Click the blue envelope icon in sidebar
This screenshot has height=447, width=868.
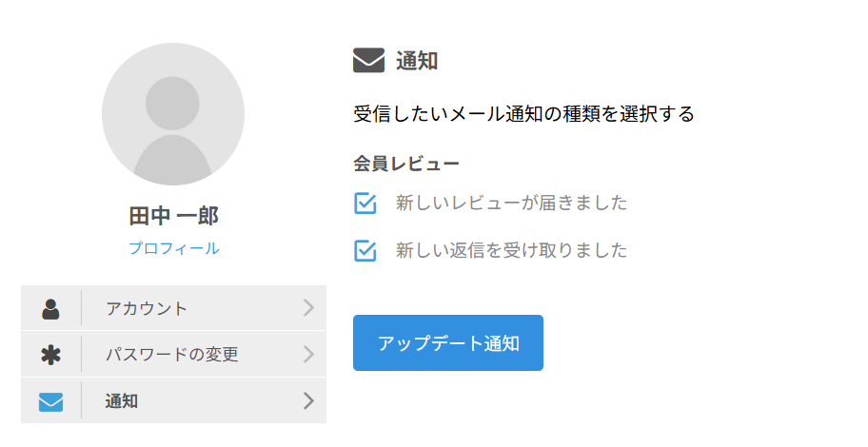pyautogui.click(x=50, y=401)
